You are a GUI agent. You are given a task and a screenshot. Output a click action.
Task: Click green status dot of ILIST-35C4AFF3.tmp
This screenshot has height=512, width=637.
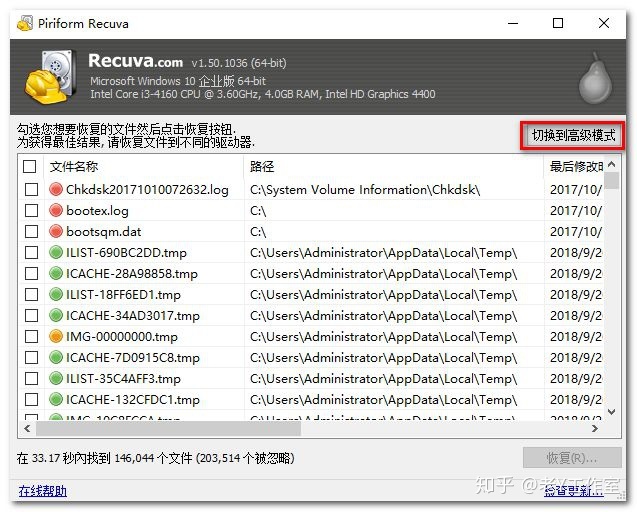tap(56, 378)
